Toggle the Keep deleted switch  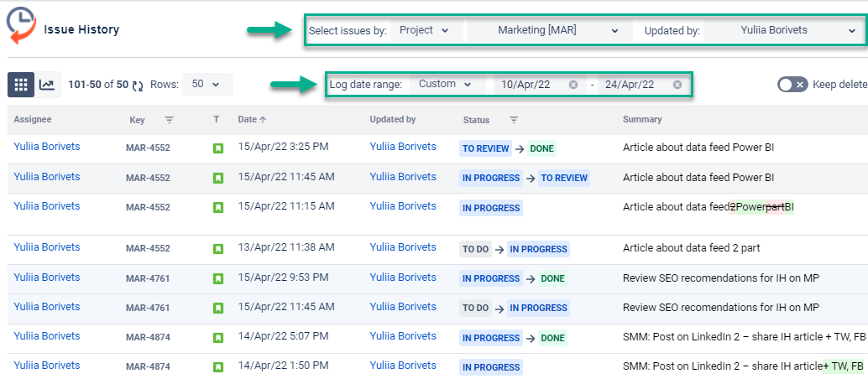[792, 85]
